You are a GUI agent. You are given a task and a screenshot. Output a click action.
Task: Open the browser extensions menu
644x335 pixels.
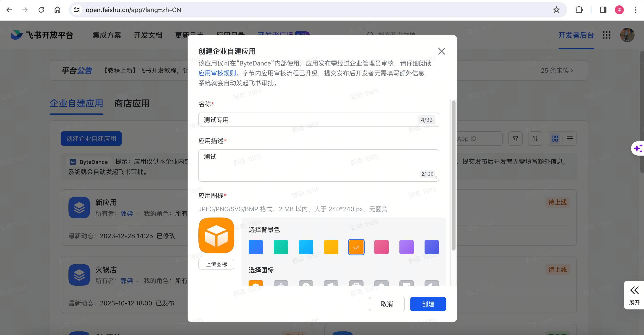pos(579,10)
